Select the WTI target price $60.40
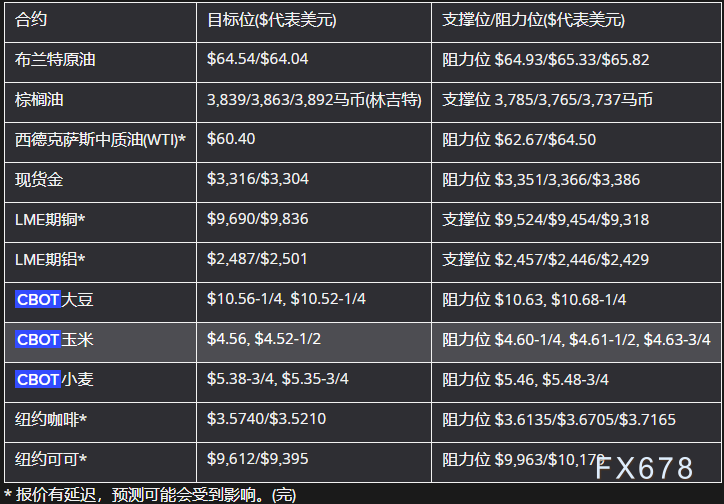This screenshot has height=504, width=724. (x=233, y=139)
